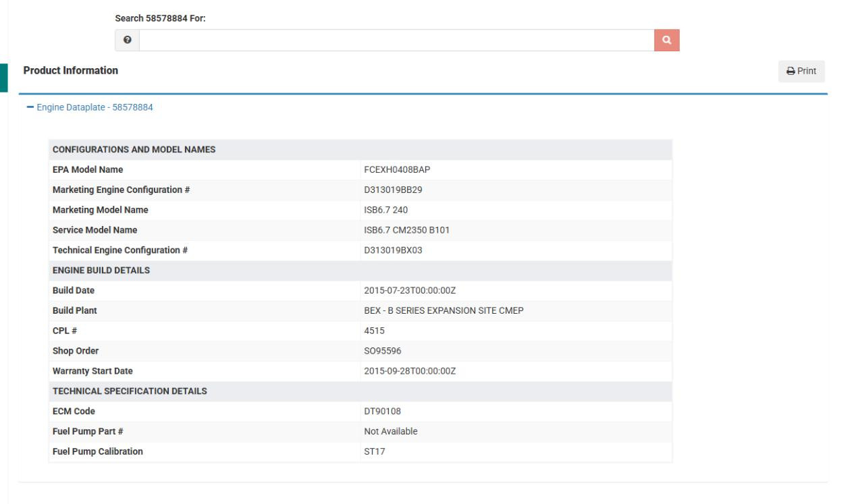Select the Shop Order value SO95596
This screenshot has height=504, width=864.
click(382, 352)
